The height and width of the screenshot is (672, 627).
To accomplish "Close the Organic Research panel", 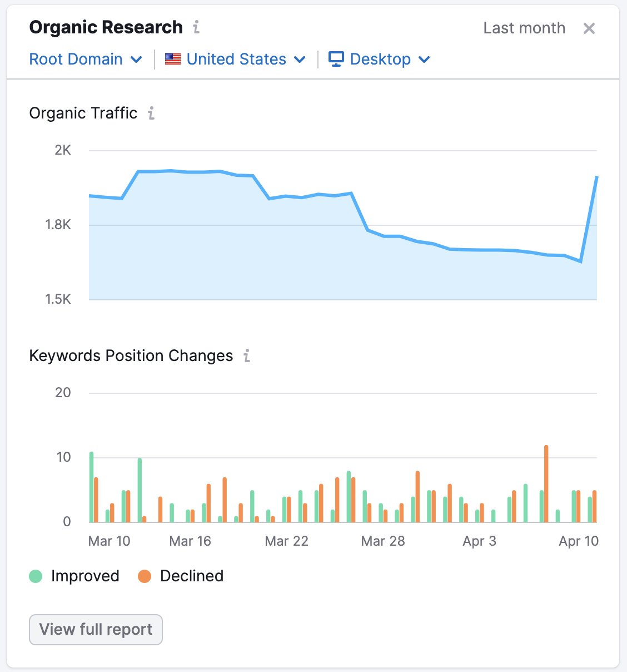I will pos(589,28).
